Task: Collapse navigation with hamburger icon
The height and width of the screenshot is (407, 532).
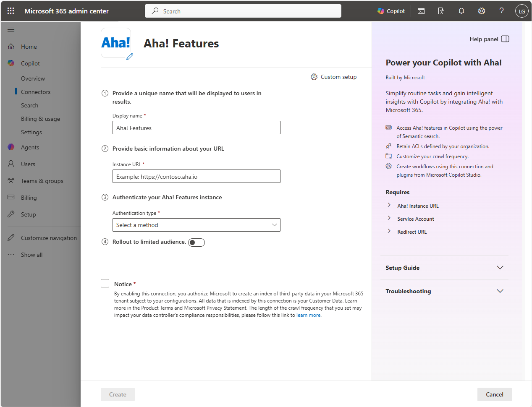Action: (11, 29)
